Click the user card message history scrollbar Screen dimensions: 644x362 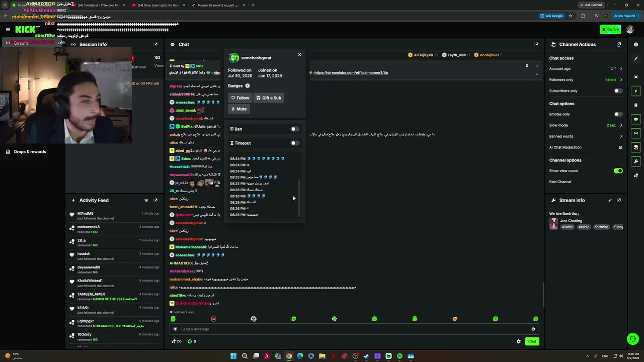299,198
